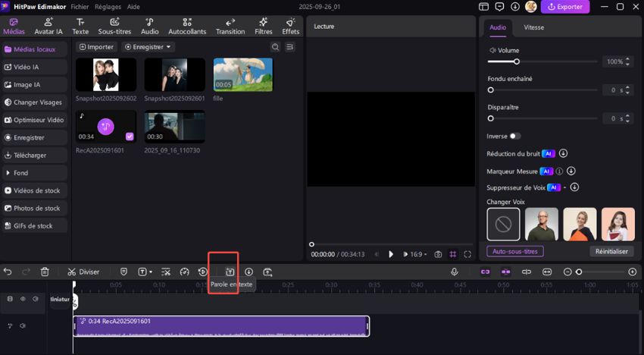The height and width of the screenshot is (355, 644).
Task: Click the zoom out minus icon on timeline
Action: 567,272
